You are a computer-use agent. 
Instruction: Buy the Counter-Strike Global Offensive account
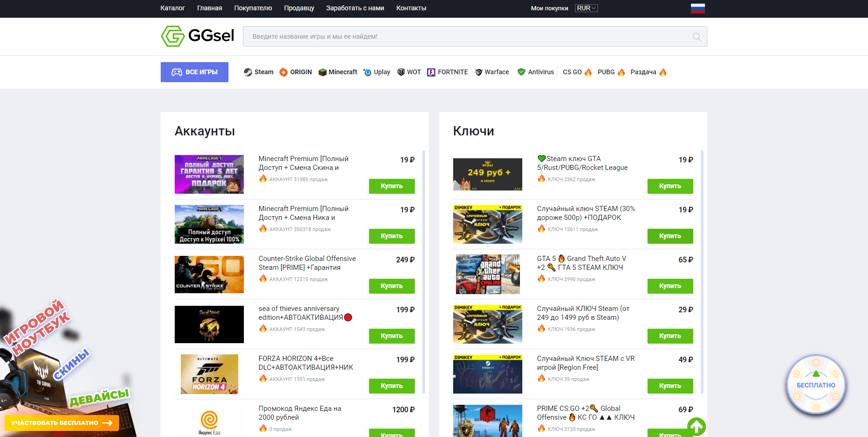coord(391,286)
